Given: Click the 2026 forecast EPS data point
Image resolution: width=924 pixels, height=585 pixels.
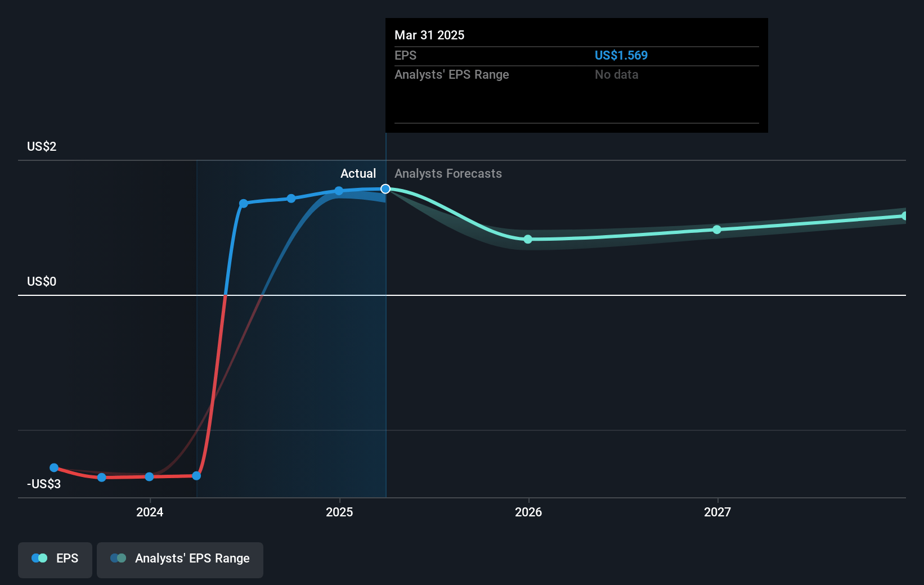Looking at the screenshot, I should pos(528,239).
